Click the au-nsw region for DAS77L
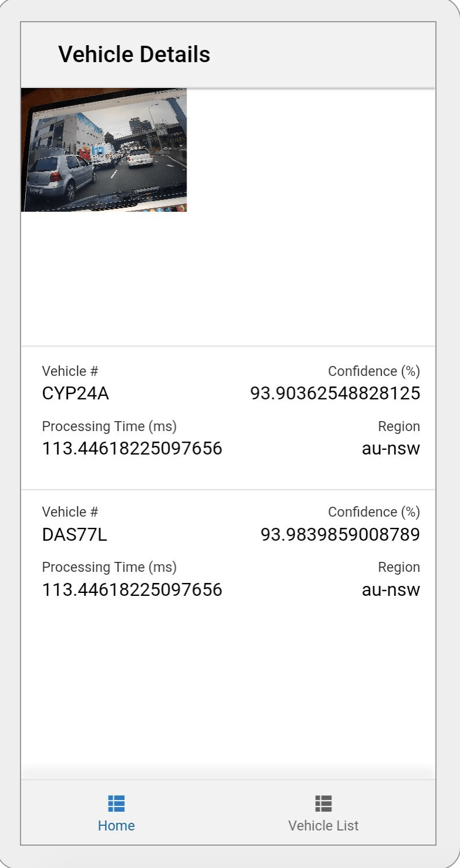Viewport: 460px width, 868px height. click(x=391, y=589)
